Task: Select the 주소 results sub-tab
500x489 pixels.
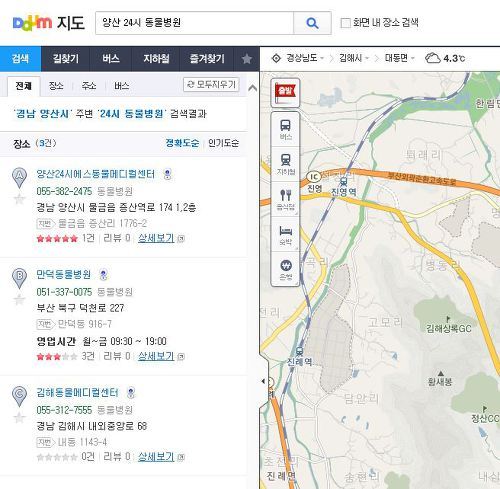Action: [x=89, y=86]
